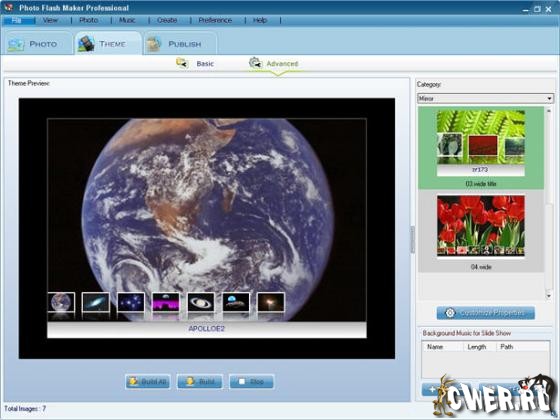Stop the preview with Stop button
Viewport: 560px width, 420px height.
252,381
